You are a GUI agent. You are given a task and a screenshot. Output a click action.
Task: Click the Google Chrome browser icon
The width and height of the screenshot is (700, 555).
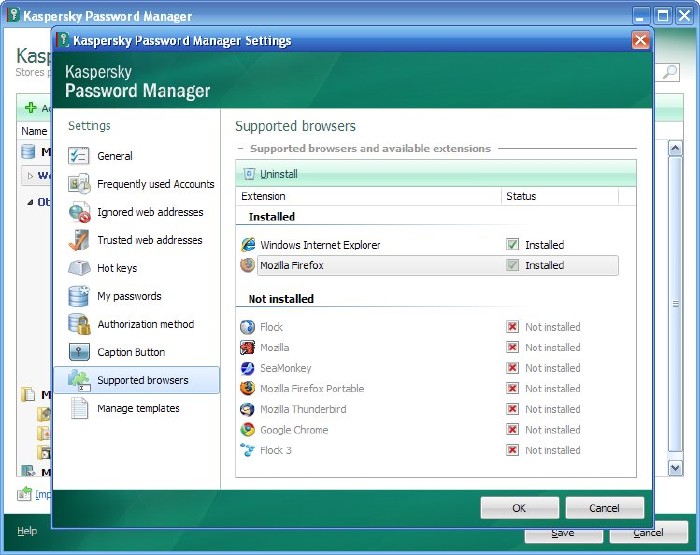[248, 430]
